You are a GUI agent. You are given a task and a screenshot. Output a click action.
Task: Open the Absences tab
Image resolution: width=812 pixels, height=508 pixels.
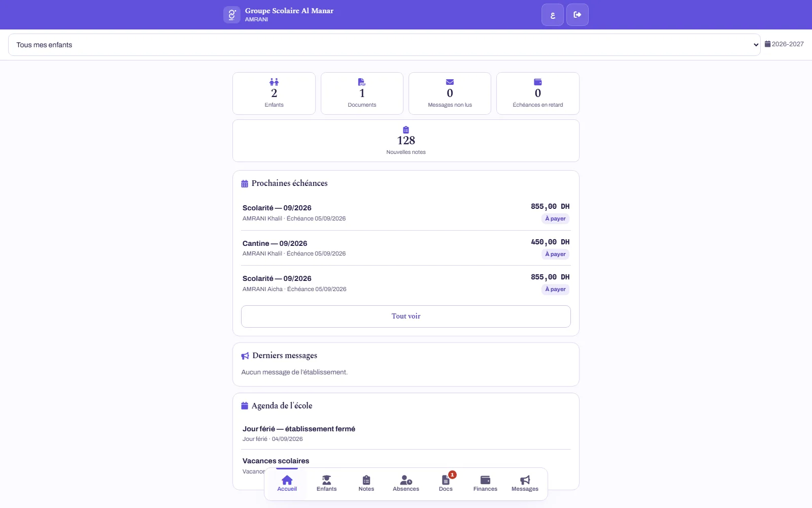pos(406,483)
